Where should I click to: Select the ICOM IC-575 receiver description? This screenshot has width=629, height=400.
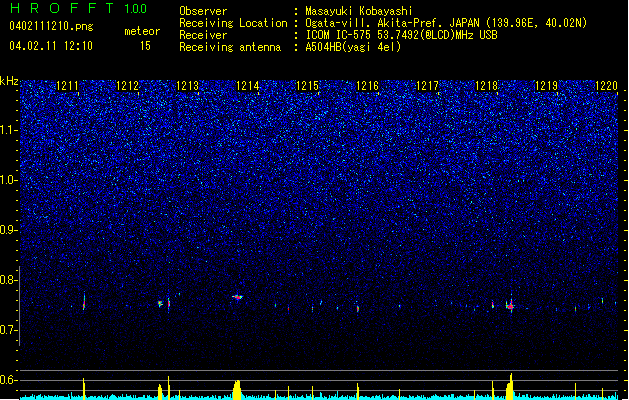click(x=401, y=35)
